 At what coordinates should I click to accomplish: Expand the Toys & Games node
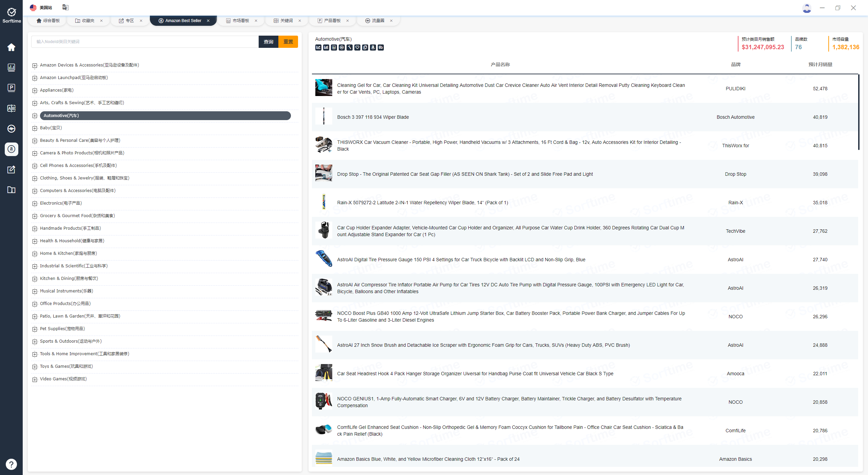35,367
